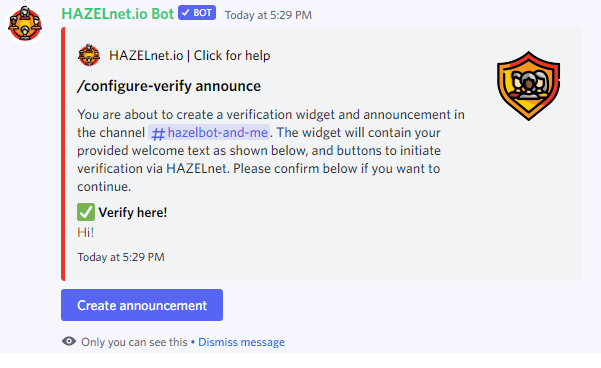Screen dimensions: 601x368
Task: Open the 'HAZELnet.io | Click for help' link
Action: click(190, 56)
